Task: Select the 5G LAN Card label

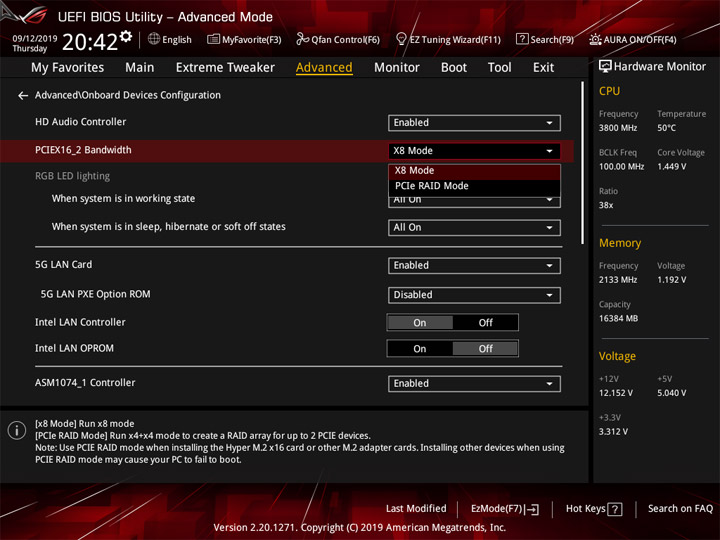Action: (63, 265)
